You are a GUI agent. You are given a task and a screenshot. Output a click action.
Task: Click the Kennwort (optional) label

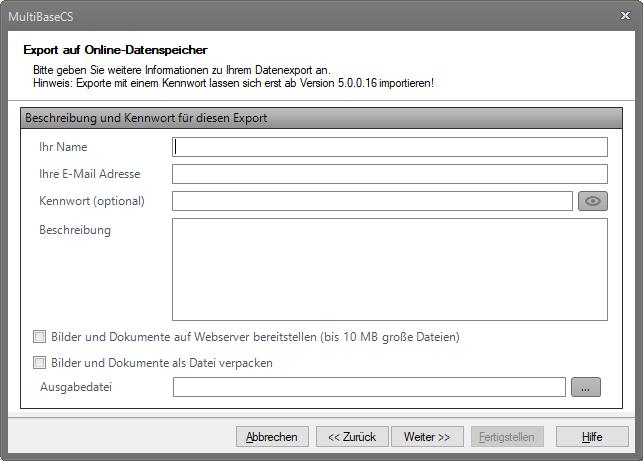point(92,201)
